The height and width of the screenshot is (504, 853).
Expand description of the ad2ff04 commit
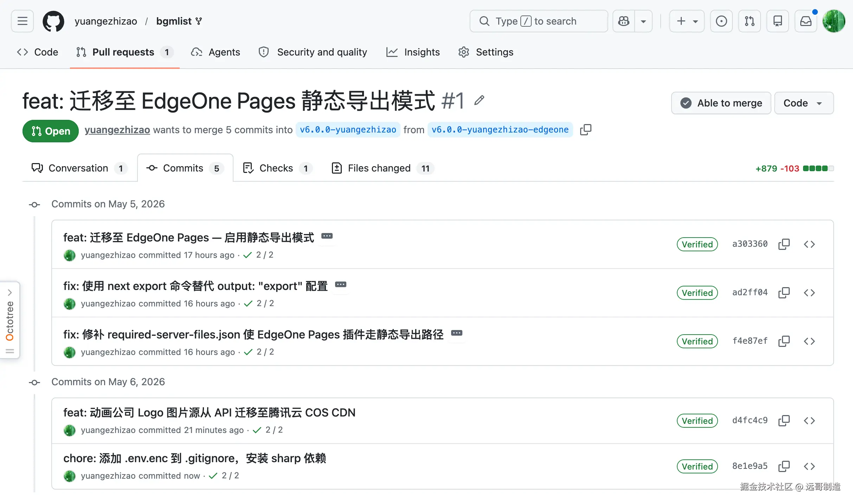(x=341, y=284)
